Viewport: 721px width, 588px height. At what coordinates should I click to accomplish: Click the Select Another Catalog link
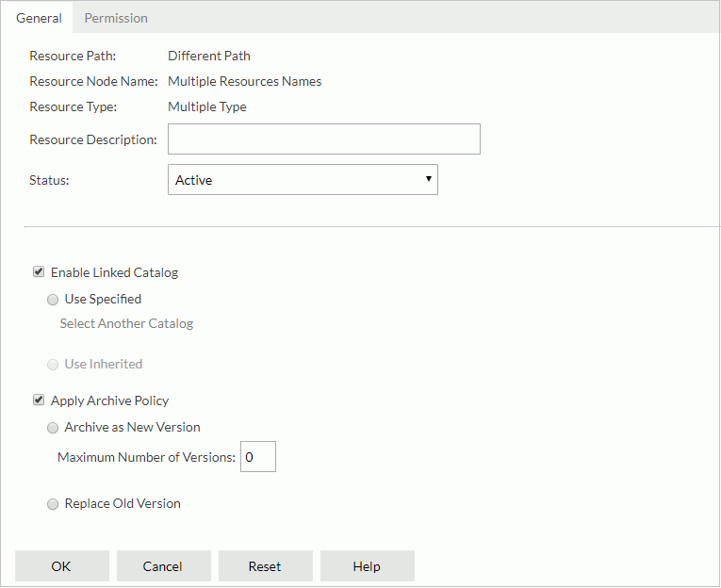[x=126, y=323]
